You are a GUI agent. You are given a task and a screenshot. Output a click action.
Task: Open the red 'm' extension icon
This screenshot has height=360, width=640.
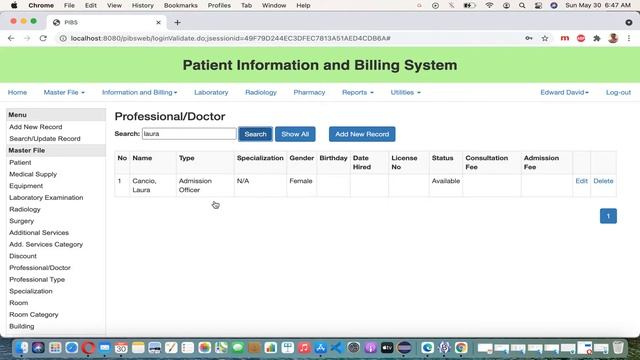[x=565, y=38]
